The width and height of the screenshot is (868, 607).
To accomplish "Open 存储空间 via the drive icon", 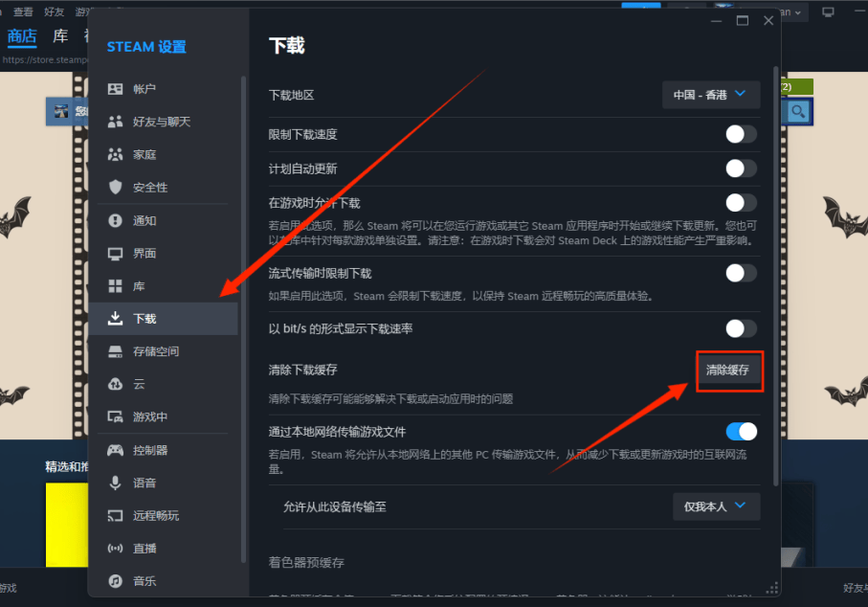I will (115, 351).
